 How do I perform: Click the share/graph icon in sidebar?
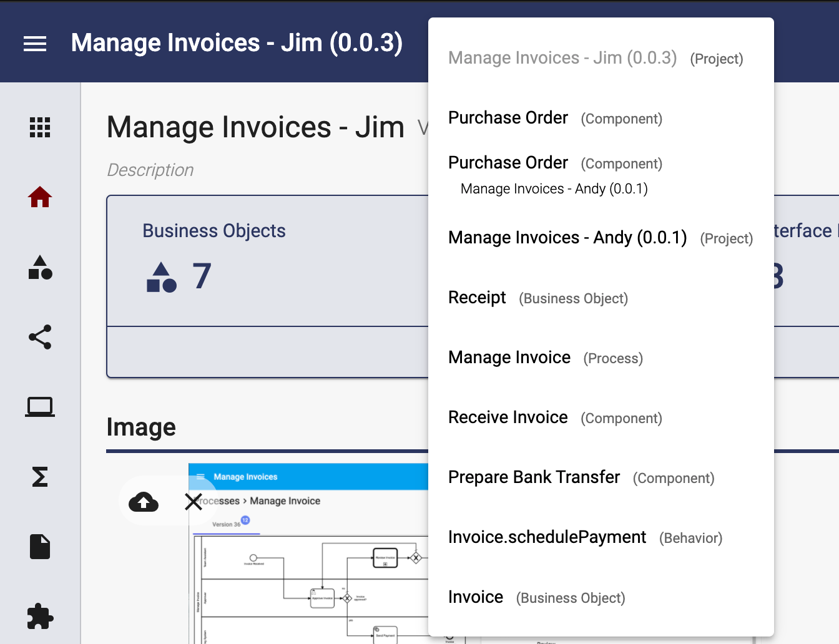coord(40,337)
